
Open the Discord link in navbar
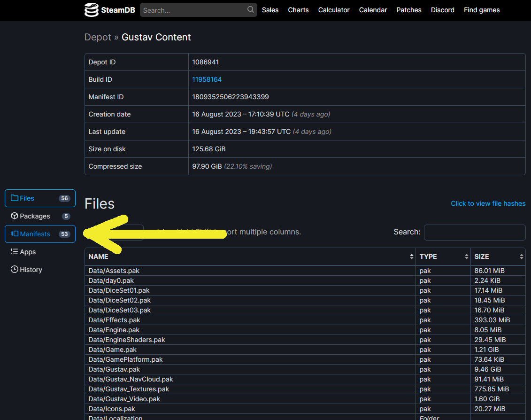[x=442, y=10]
